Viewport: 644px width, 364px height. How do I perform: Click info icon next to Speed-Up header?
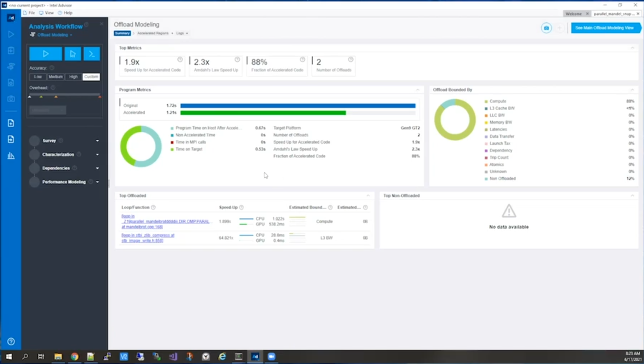click(241, 207)
